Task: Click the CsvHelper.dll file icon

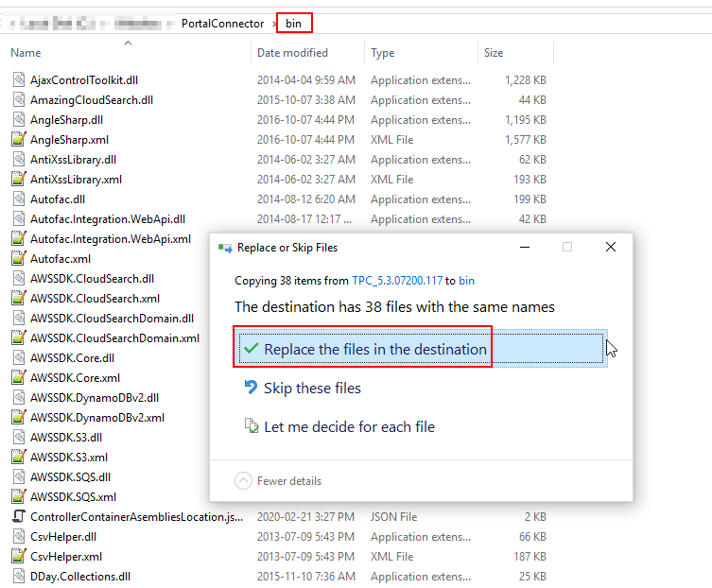Action: pyautogui.click(x=19, y=537)
